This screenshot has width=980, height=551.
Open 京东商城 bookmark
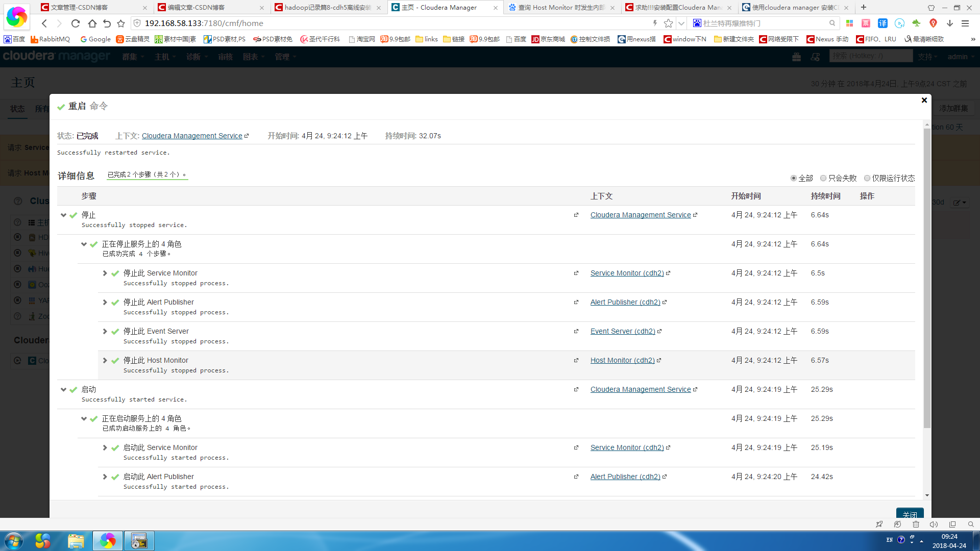(548, 39)
